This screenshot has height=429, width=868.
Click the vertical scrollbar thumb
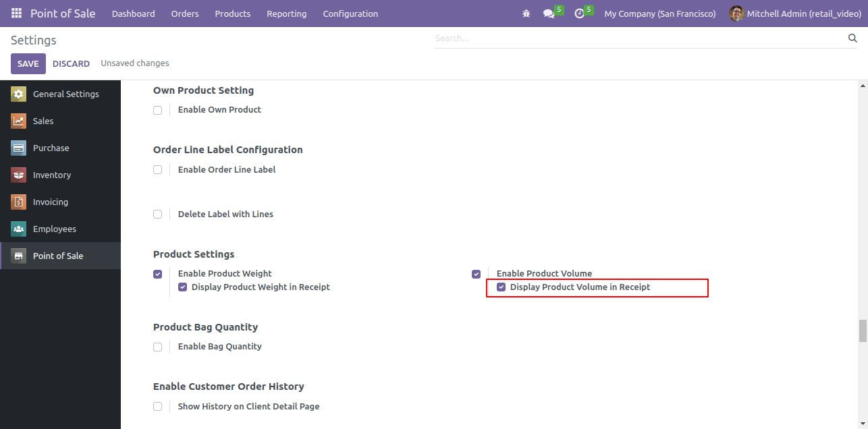862,331
